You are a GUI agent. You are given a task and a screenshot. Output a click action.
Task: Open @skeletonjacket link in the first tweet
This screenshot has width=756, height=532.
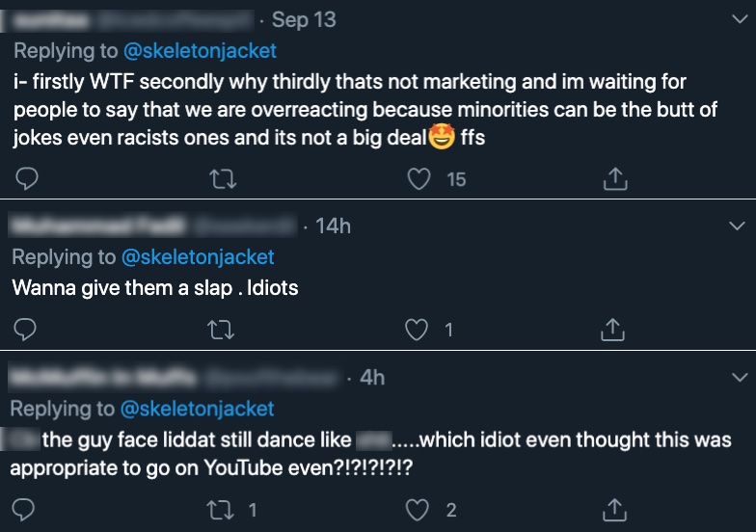pos(201,50)
